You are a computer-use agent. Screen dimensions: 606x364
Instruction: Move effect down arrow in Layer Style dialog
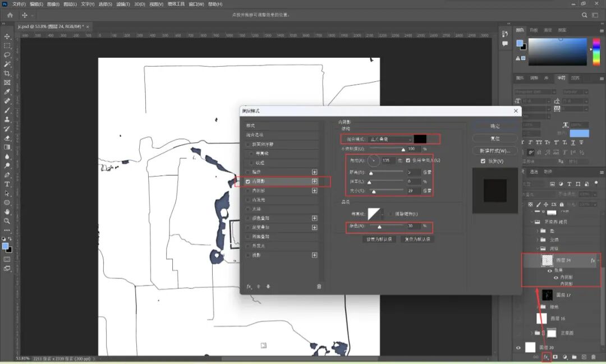point(268,287)
